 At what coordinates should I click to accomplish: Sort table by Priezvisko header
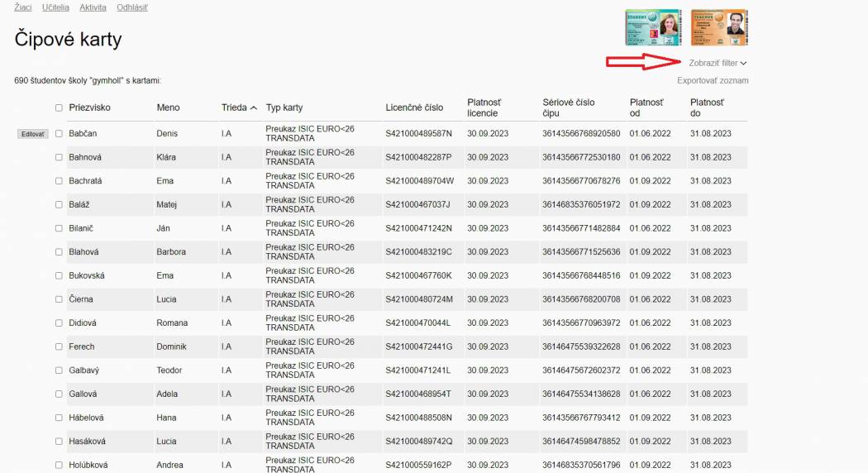point(89,107)
